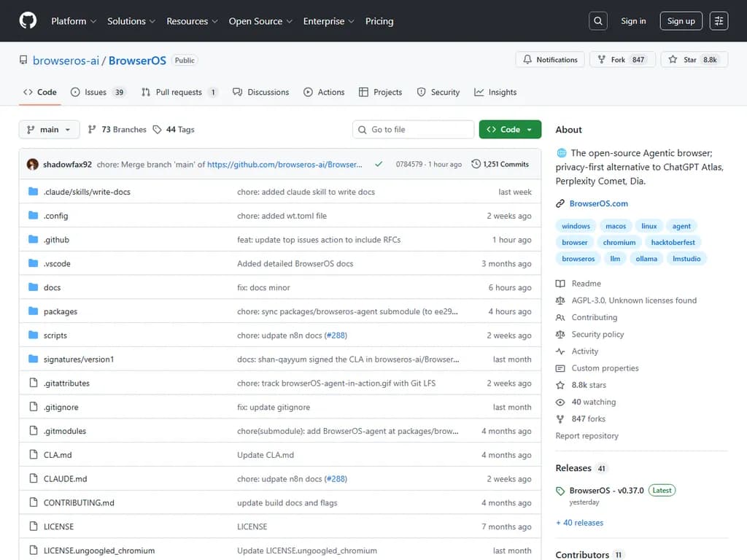
Task: Open the command palette icon beside Sign up
Action: point(719,20)
